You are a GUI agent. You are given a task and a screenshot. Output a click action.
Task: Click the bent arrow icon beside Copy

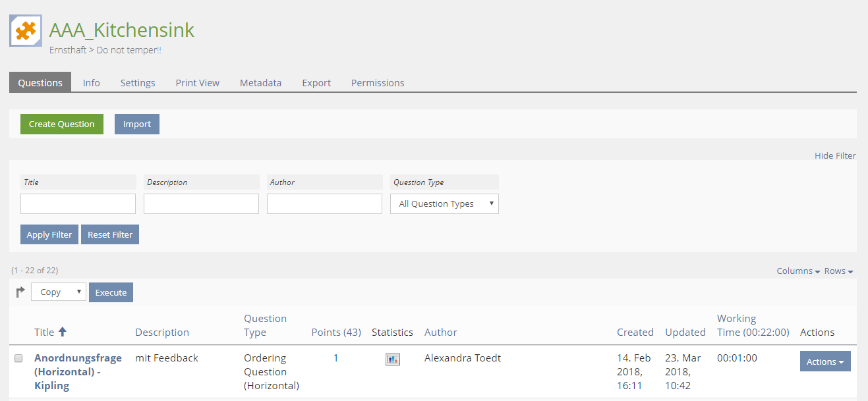[20, 292]
